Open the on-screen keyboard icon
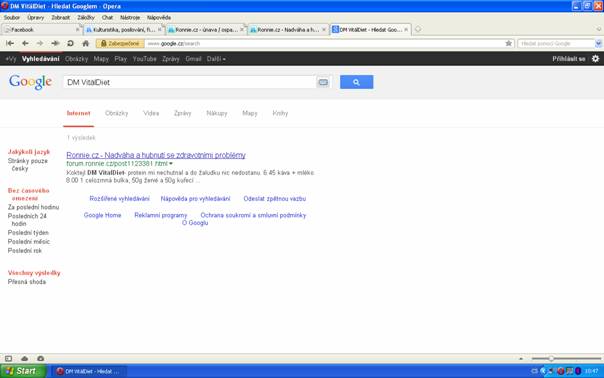 point(323,82)
